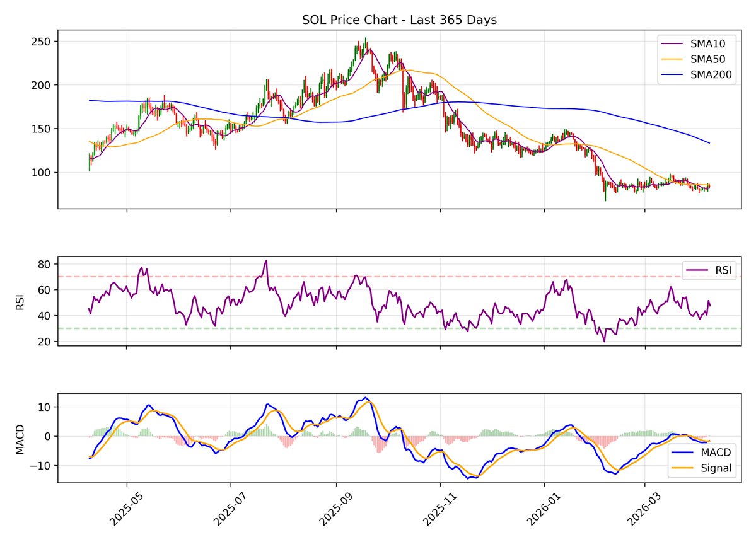
Task: Click the 60 tick on RSI axis
Action: click(x=44, y=290)
